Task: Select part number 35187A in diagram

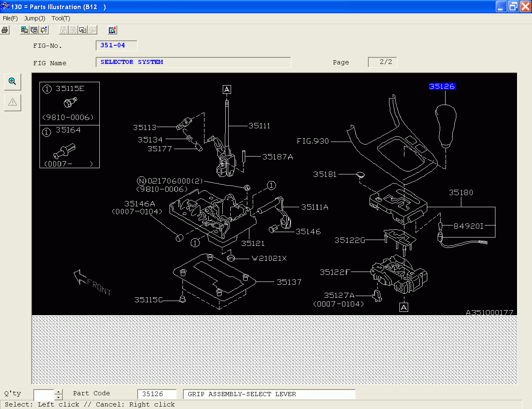Action: pyautogui.click(x=278, y=157)
